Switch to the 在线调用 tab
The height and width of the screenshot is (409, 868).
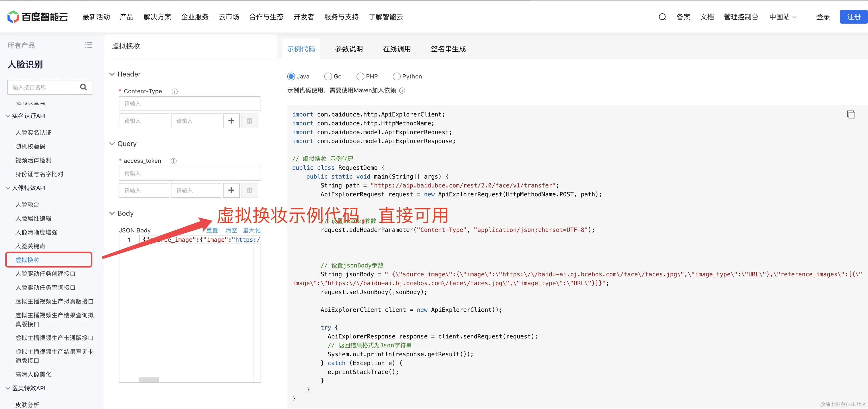coord(397,49)
